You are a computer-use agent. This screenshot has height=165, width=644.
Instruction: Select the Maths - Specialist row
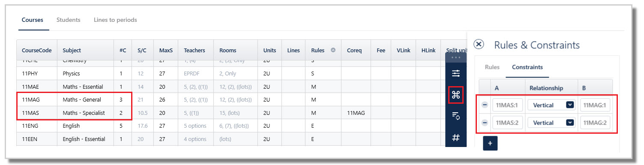(x=231, y=113)
